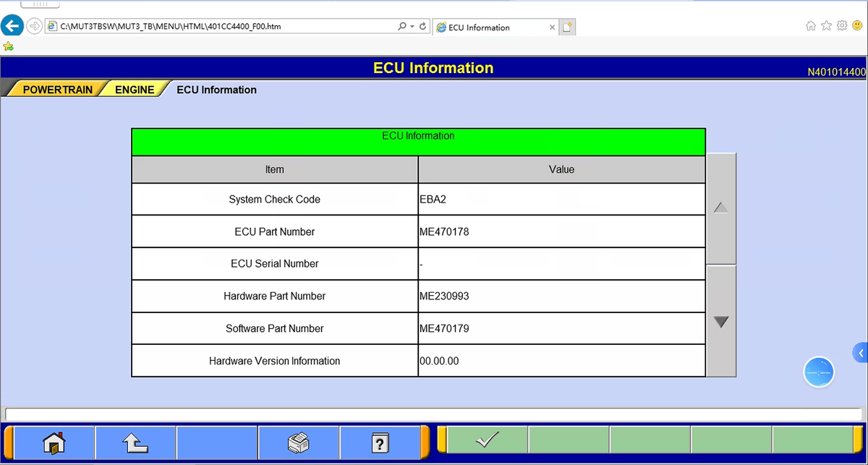The image size is (868, 465).
Task: Expand the collapsed side panel chevron at right edge
Action: [x=861, y=353]
